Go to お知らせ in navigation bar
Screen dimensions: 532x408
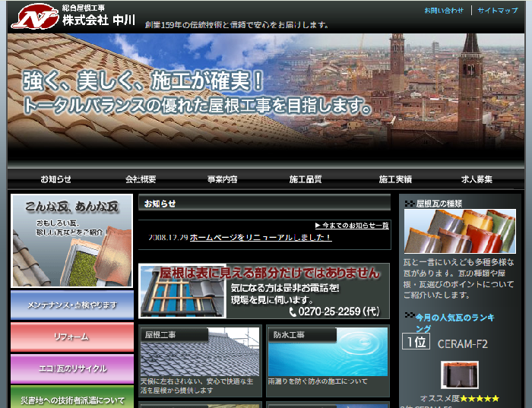pyautogui.click(x=56, y=179)
